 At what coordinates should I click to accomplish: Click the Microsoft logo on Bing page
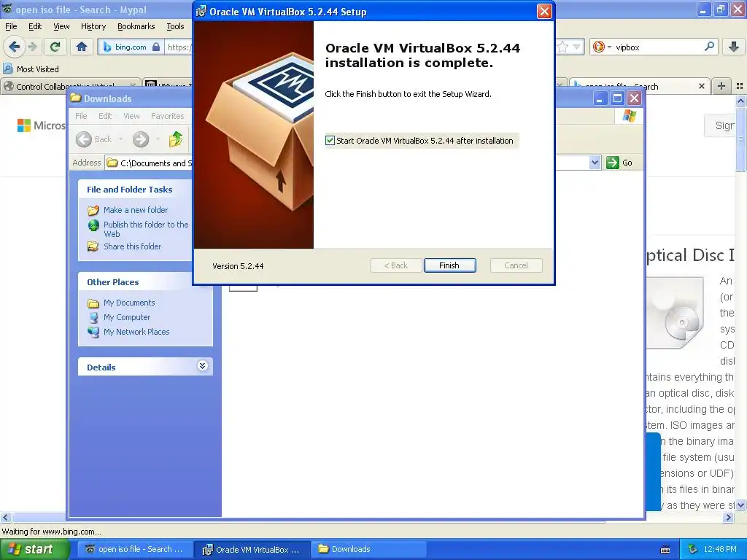(41, 125)
